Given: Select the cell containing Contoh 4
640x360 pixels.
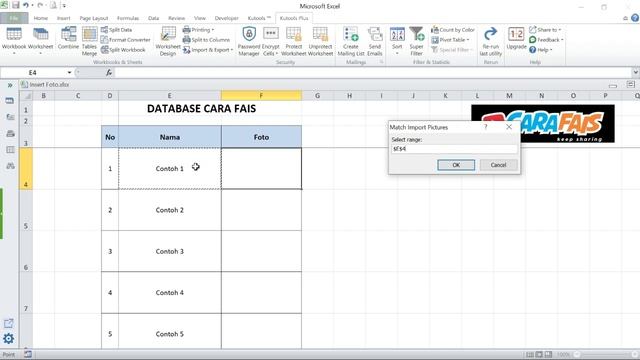Looking at the screenshot, I should pyautogui.click(x=170, y=293).
